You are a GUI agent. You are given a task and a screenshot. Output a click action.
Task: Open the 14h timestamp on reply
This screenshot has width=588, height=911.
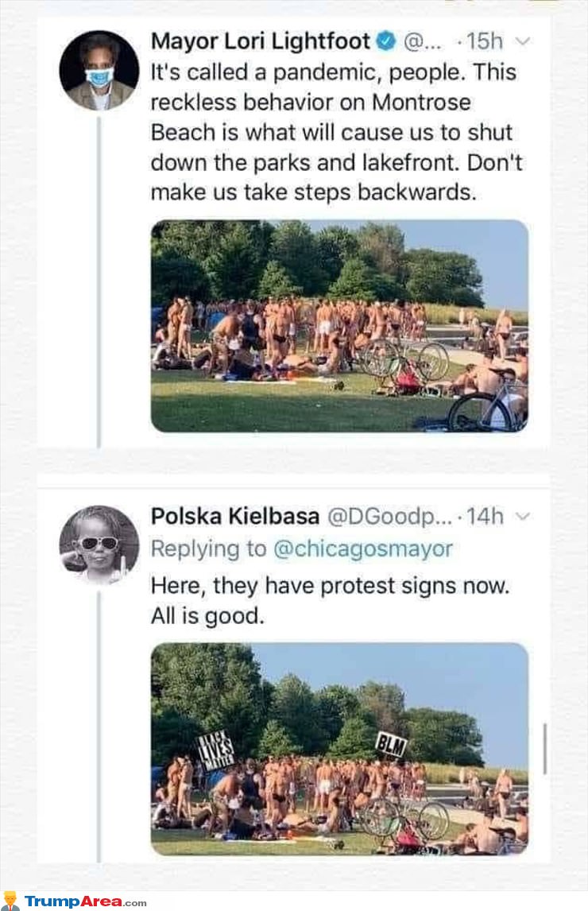tap(485, 516)
